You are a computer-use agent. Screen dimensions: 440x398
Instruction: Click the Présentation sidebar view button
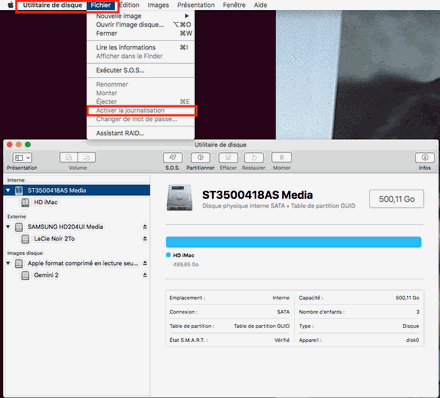tap(22, 158)
